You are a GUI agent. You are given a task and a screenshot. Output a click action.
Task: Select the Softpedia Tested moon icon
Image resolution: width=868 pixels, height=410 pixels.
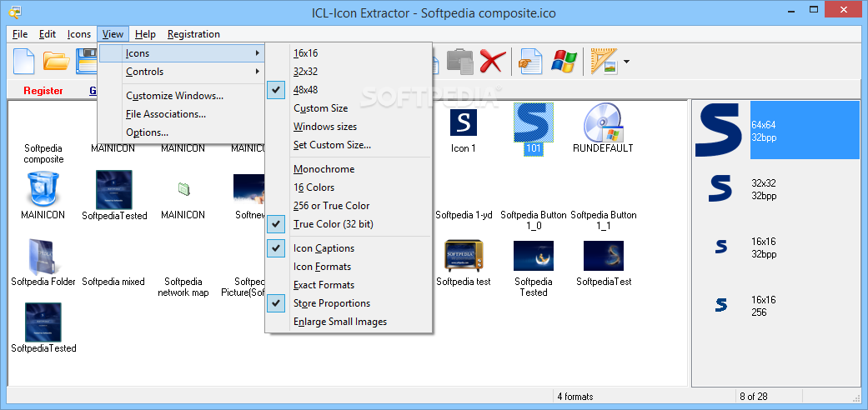pyautogui.click(x=533, y=256)
